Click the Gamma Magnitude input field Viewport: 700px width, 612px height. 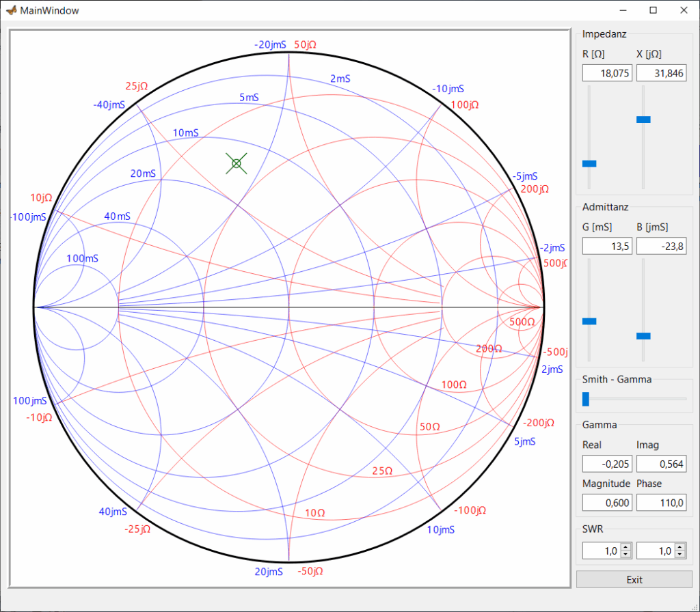coord(607,503)
